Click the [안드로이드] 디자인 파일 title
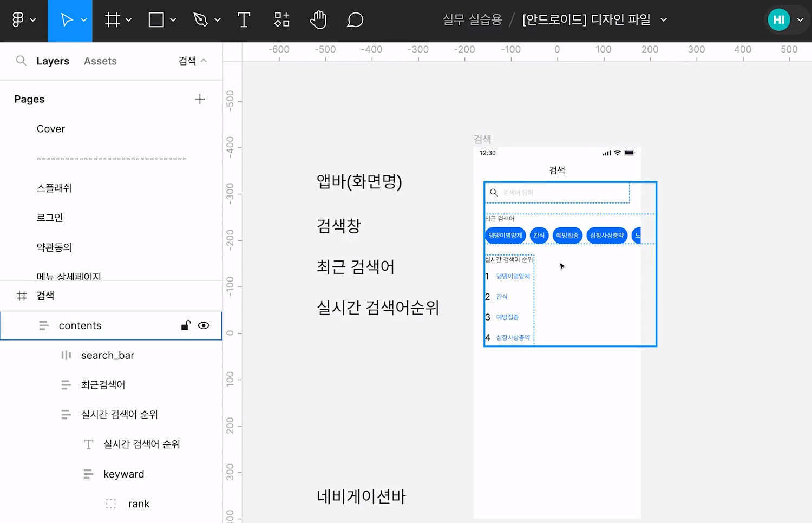The width and height of the screenshot is (812, 523). point(586,20)
